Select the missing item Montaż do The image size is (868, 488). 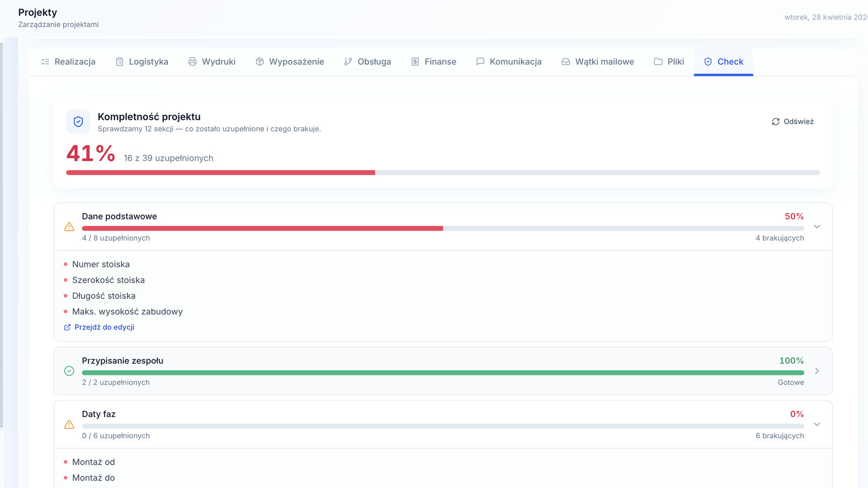tap(93, 478)
